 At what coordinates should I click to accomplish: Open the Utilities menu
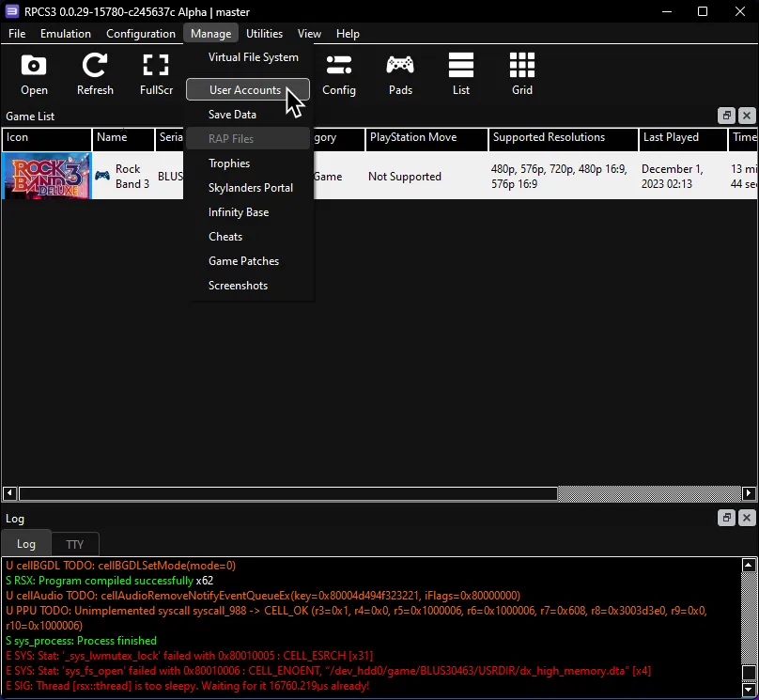pos(264,33)
